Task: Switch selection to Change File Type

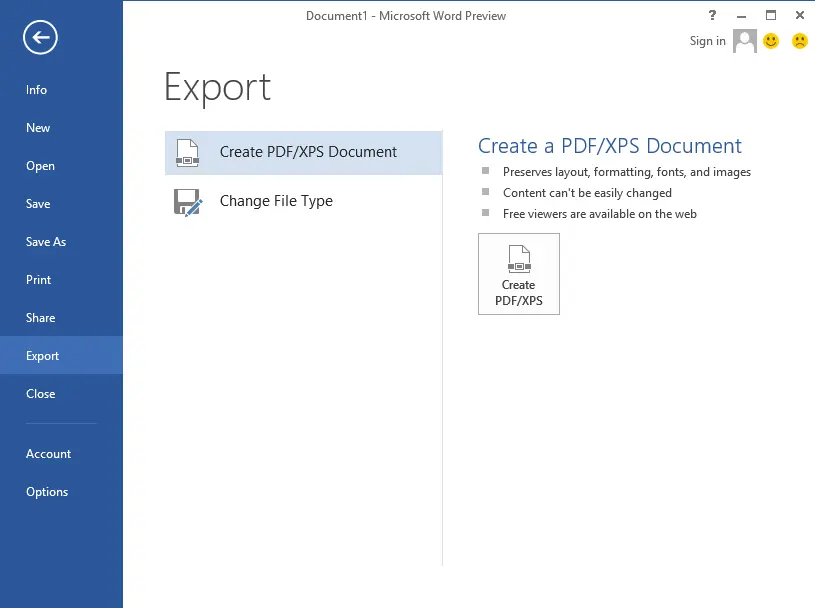Action: point(276,201)
